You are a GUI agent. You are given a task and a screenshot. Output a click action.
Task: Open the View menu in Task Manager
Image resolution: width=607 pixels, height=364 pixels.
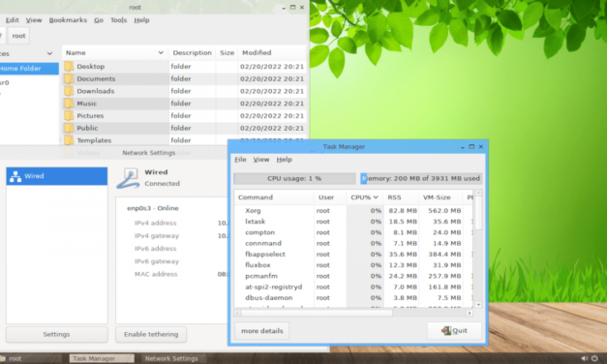(261, 160)
